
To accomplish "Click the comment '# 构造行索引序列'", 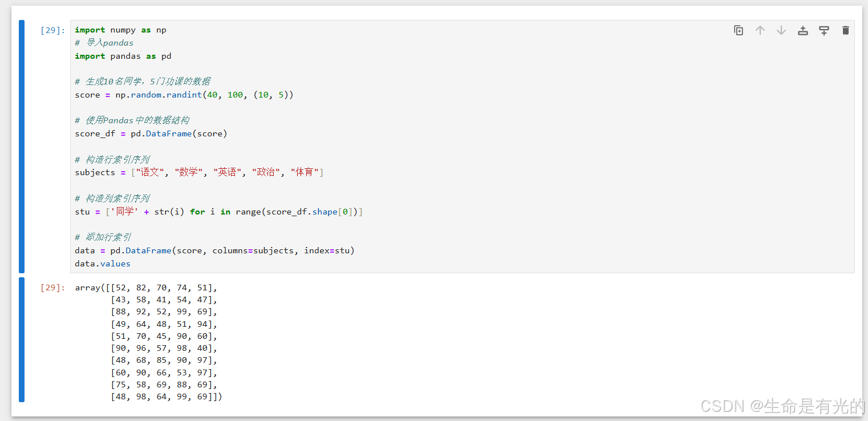I will (112, 159).
